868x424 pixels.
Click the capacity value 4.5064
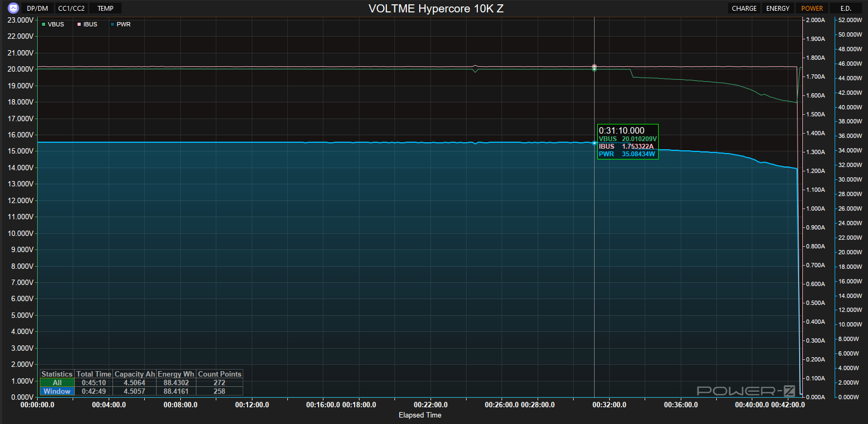(135, 383)
